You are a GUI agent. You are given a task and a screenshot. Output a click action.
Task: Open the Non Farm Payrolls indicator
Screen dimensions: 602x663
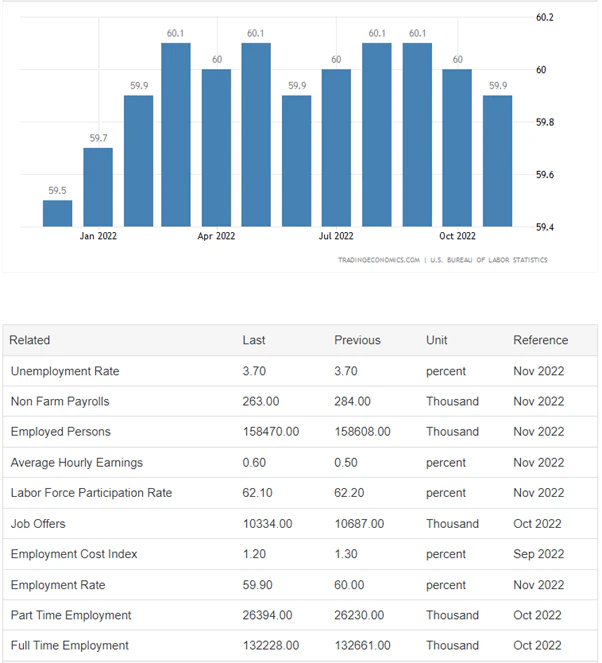point(60,401)
